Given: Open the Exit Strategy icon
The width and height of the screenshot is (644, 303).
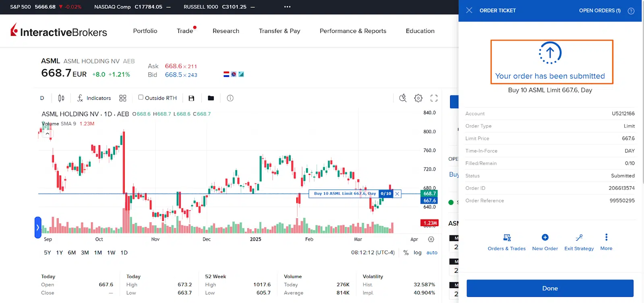Looking at the screenshot, I should (579, 237).
